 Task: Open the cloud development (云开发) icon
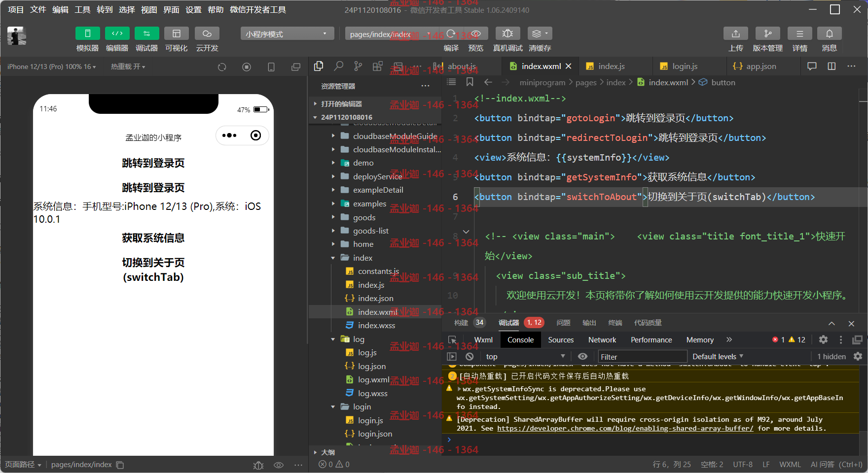click(x=207, y=34)
